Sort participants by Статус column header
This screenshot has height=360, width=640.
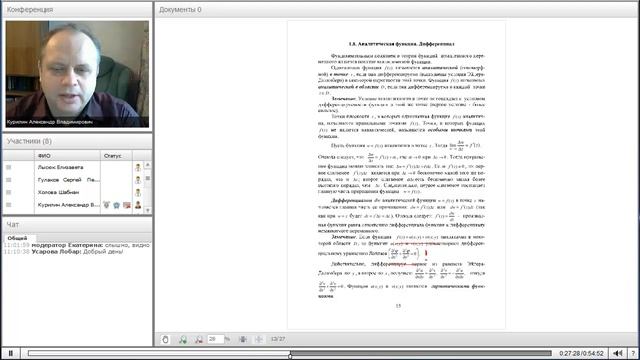point(116,156)
